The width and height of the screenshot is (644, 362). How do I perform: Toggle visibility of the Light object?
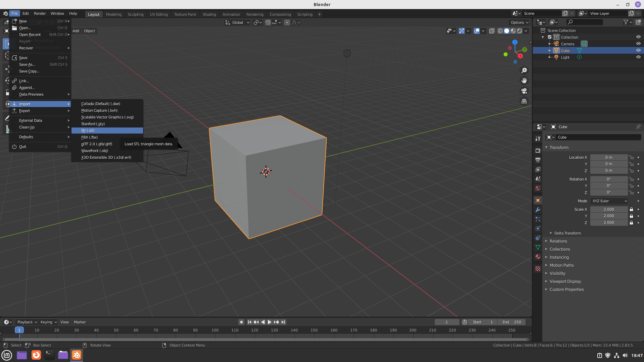pyautogui.click(x=638, y=57)
